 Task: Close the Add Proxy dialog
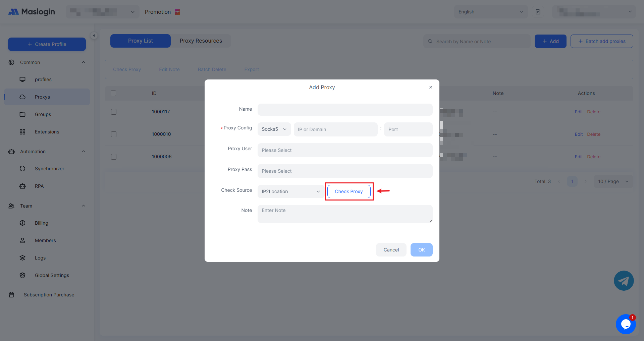pos(431,87)
